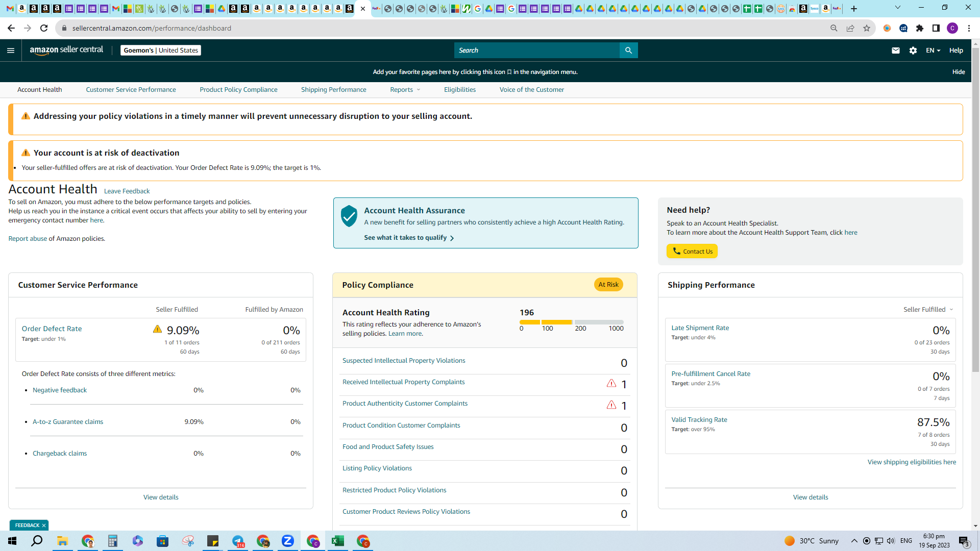This screenshot has height=551, width=980.
Task: Open A-to-z Guarantee claims link
Action: (68, 421)
